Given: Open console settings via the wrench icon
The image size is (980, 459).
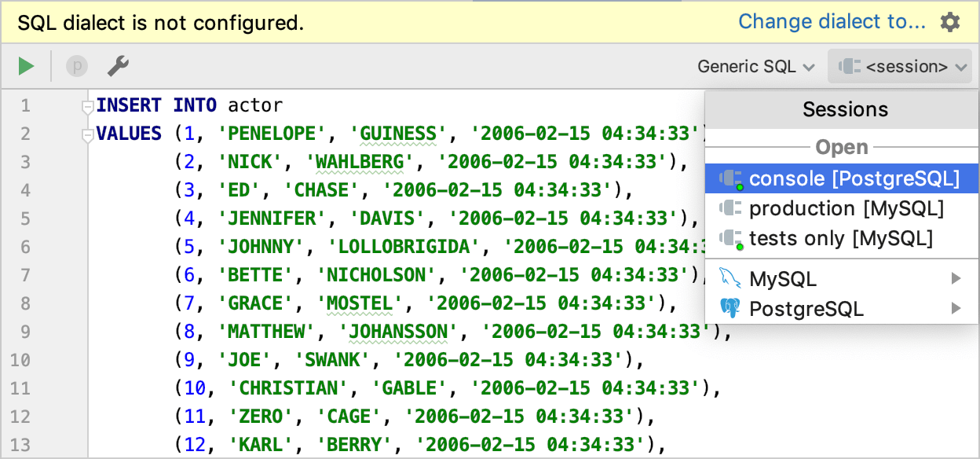Looking at the screenshot, I should click(x=118, y=66).
